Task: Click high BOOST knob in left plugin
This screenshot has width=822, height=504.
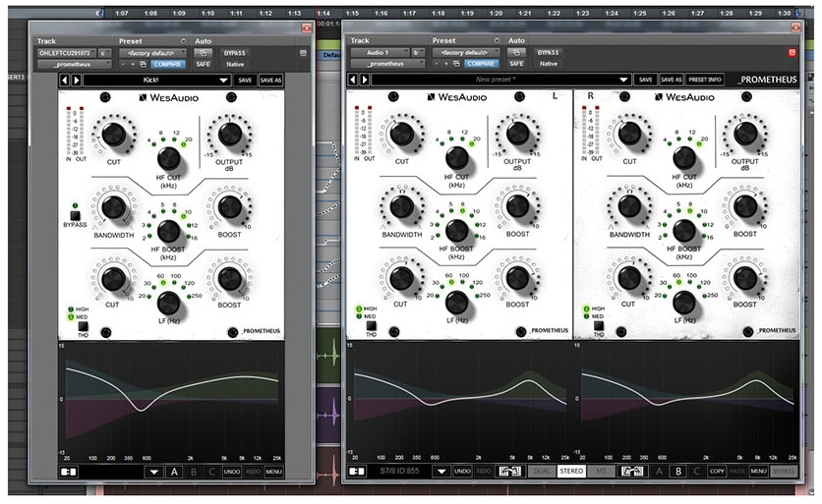Action: tap(230, 207)
